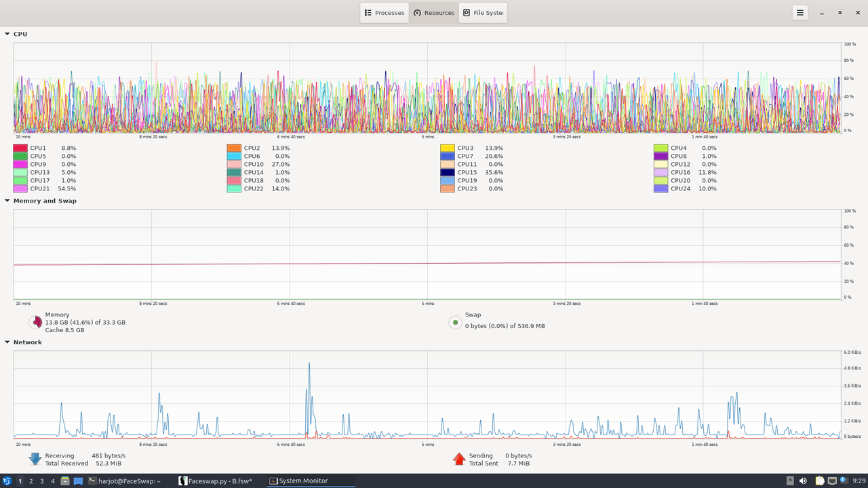This screenshot has width=868, height=488.
Task: Open the hamburger menu button
Action: pos(800,12)
